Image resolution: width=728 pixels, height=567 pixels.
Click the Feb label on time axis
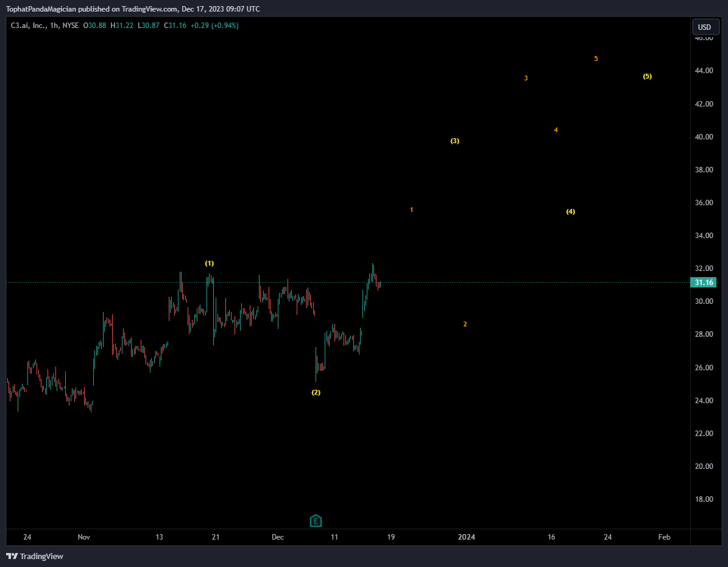coord(665,537)
